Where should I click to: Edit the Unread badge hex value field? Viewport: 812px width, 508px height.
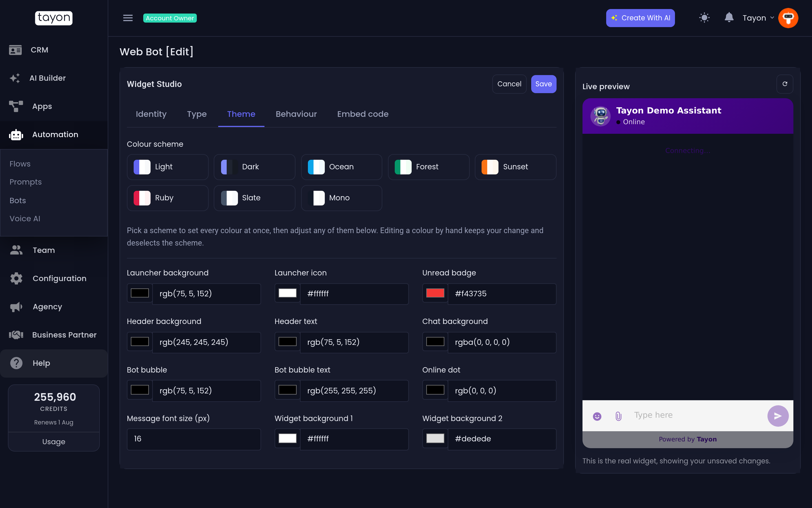[502, 294]
